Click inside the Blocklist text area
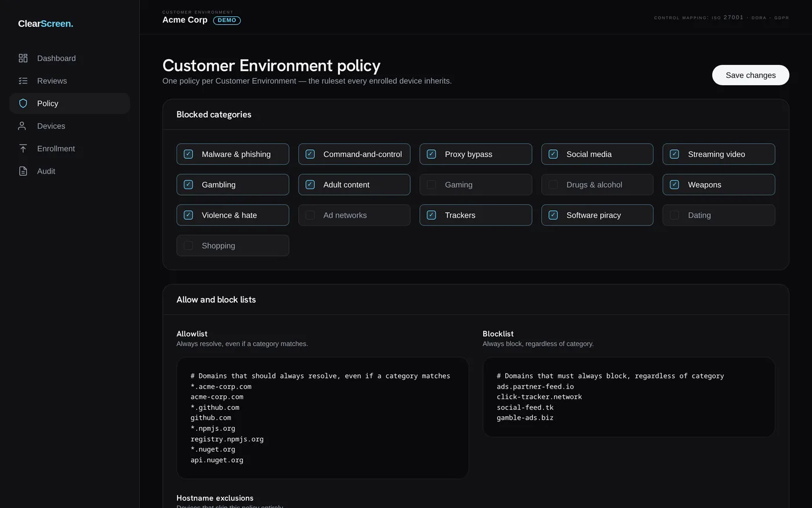This screenshot has width=812, height=508. pyautogui.click(x=629, y=397)
